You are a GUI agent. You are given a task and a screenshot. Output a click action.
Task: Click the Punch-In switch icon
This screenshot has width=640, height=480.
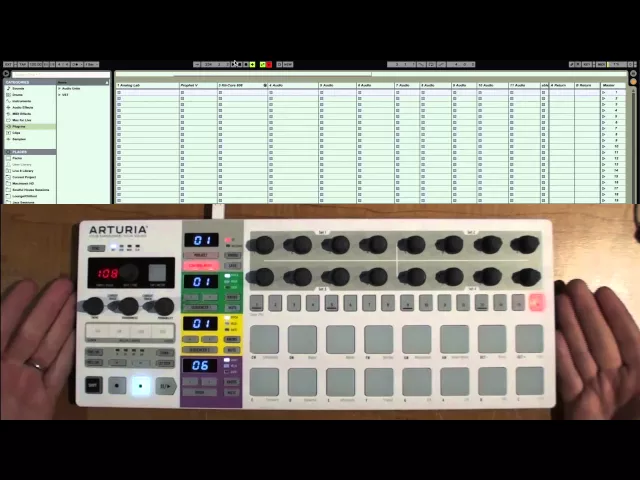pos(422,64)
